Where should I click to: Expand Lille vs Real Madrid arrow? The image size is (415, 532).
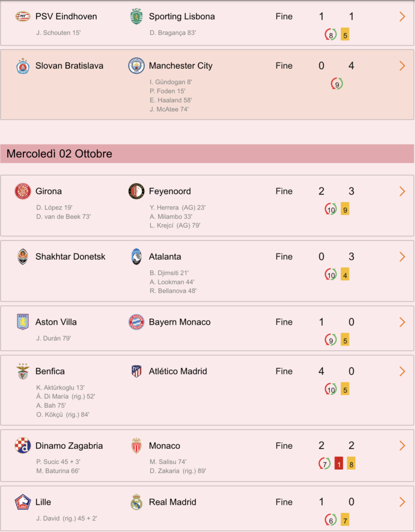tap(403, 502)
